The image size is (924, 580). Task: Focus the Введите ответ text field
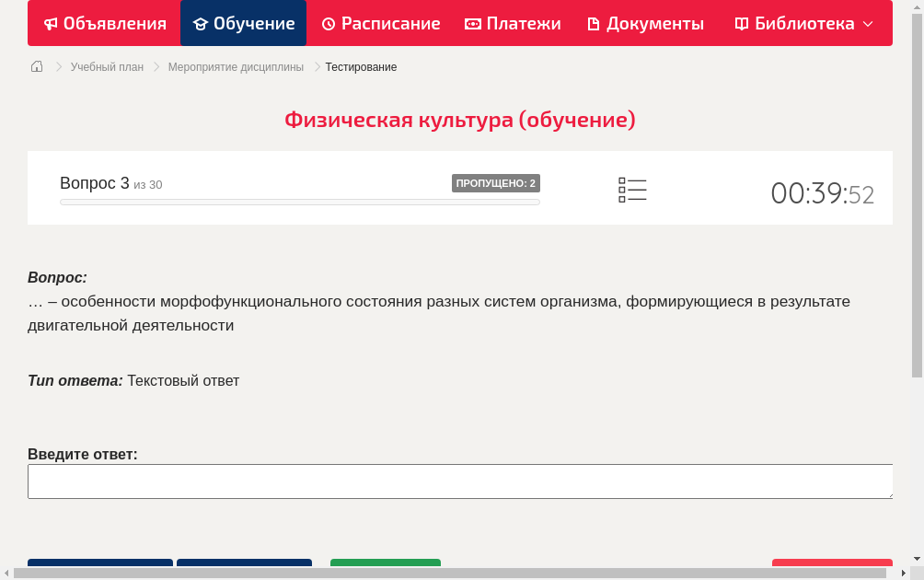[460, 481]
